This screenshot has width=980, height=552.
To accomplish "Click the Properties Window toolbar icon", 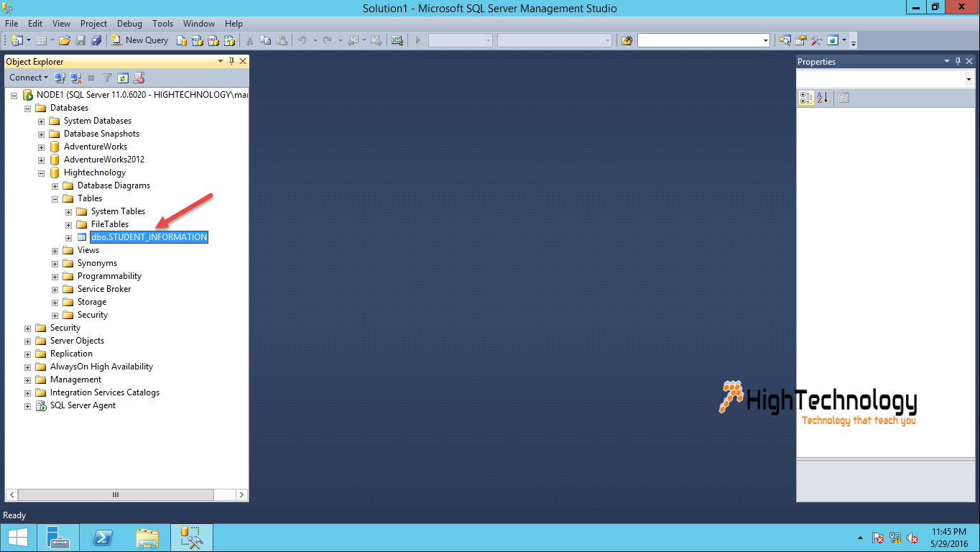I will point(801,40).
